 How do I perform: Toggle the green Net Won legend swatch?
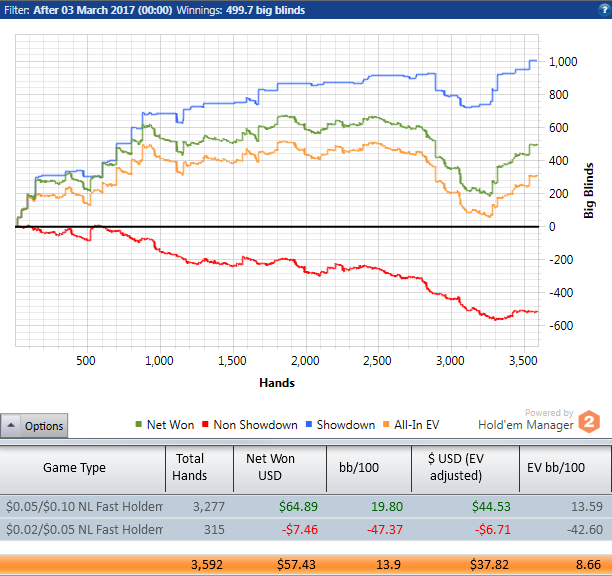tap(138, 424)
